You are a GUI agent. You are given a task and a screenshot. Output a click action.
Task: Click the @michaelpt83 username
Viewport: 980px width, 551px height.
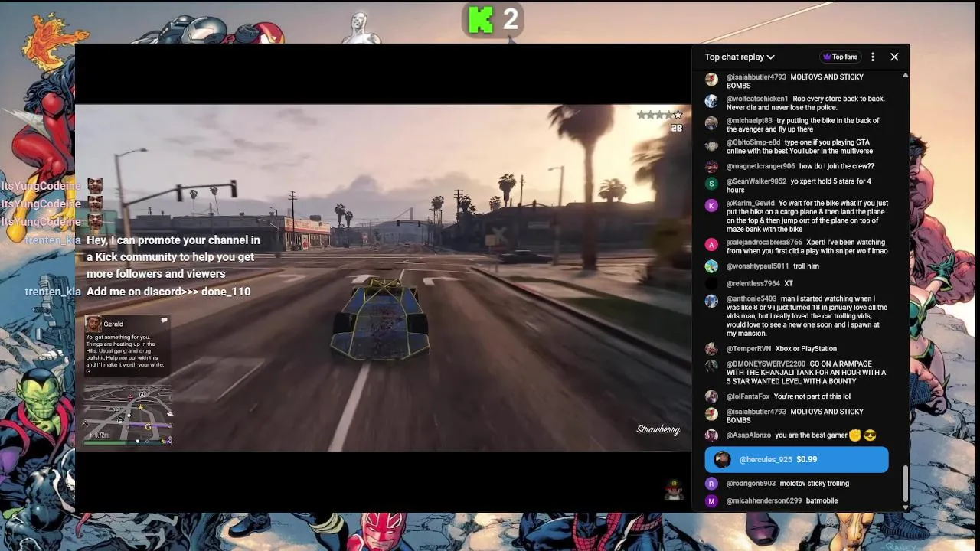tap(750, 121)
